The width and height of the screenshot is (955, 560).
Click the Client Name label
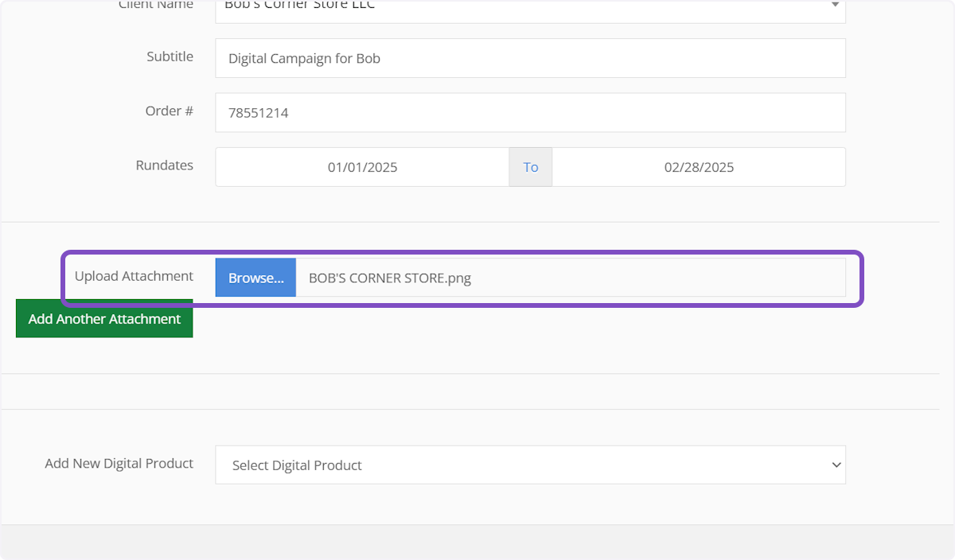pos(156,6)
